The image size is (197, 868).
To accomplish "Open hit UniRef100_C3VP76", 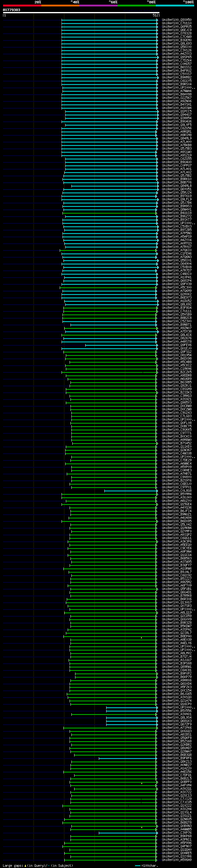I will click(x=177, y=833).
